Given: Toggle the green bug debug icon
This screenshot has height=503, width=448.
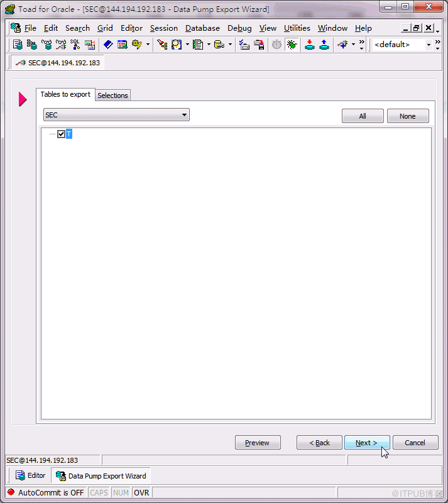Looking at the screenshot, I should (x=292, y=45).
